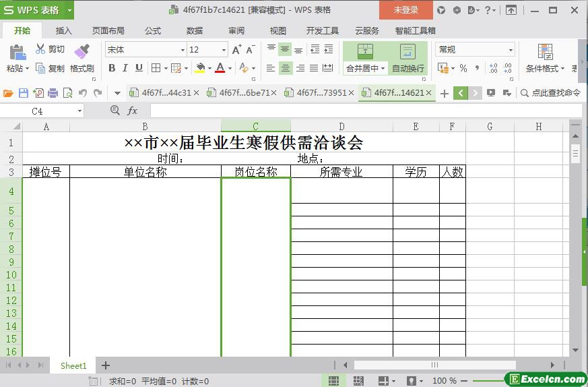Increase decimal places
Viewport: 588px width, 387px height.
[494, 68]
